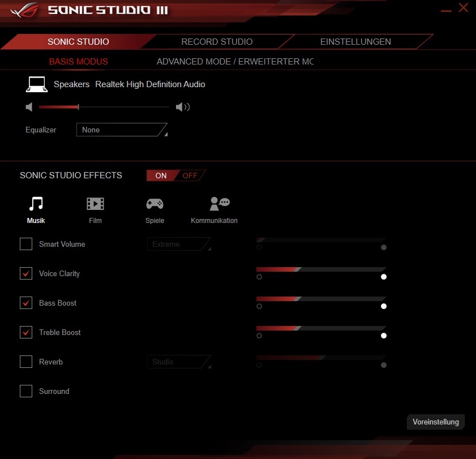
Task: Open the Equalizer None dropdown
Action: tap(122, 130)
